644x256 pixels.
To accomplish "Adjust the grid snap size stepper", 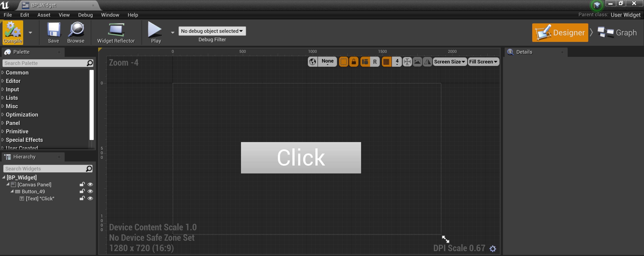I will [x=397, y=62].
